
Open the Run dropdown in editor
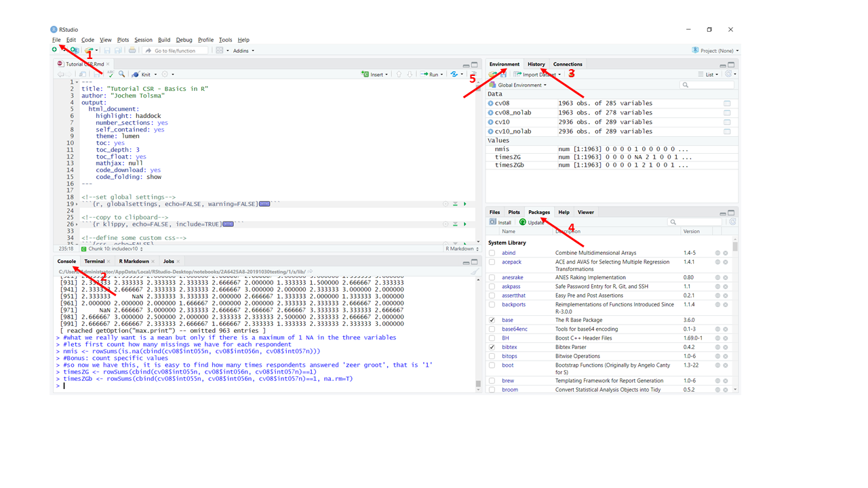tap(432, 75)
